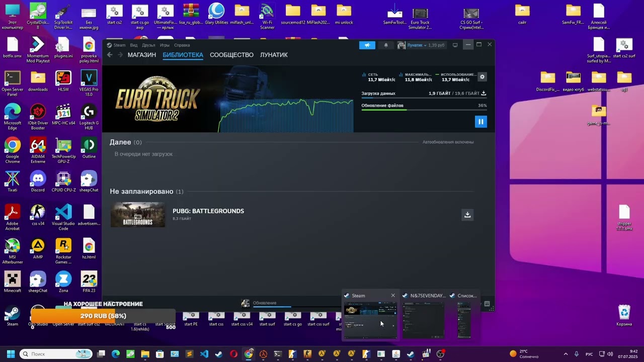
Task: Click Windows Start button
Action: tap(11, 354)
